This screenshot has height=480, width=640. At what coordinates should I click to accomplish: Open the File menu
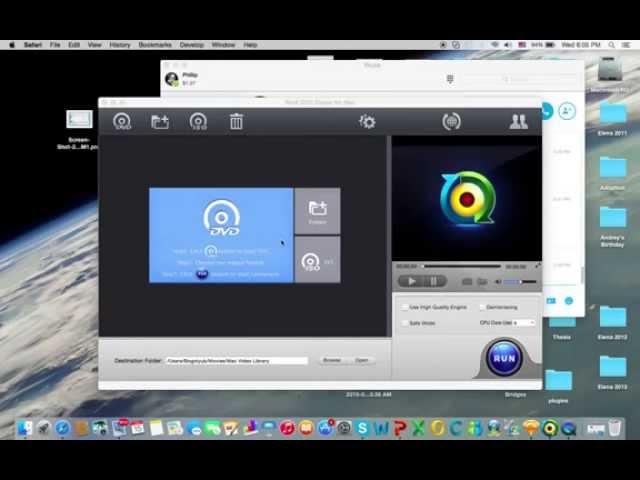pyautogui.click(x=55, y=45)
